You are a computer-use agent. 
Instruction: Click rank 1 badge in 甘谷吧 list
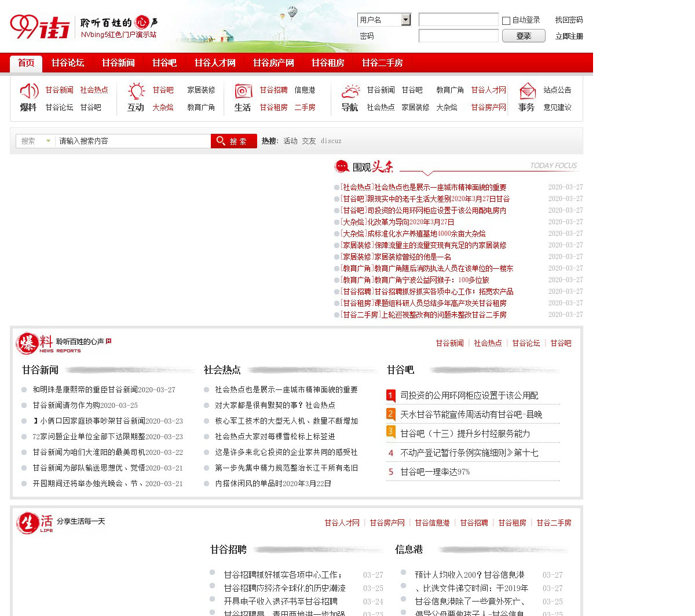coord(391,395)
